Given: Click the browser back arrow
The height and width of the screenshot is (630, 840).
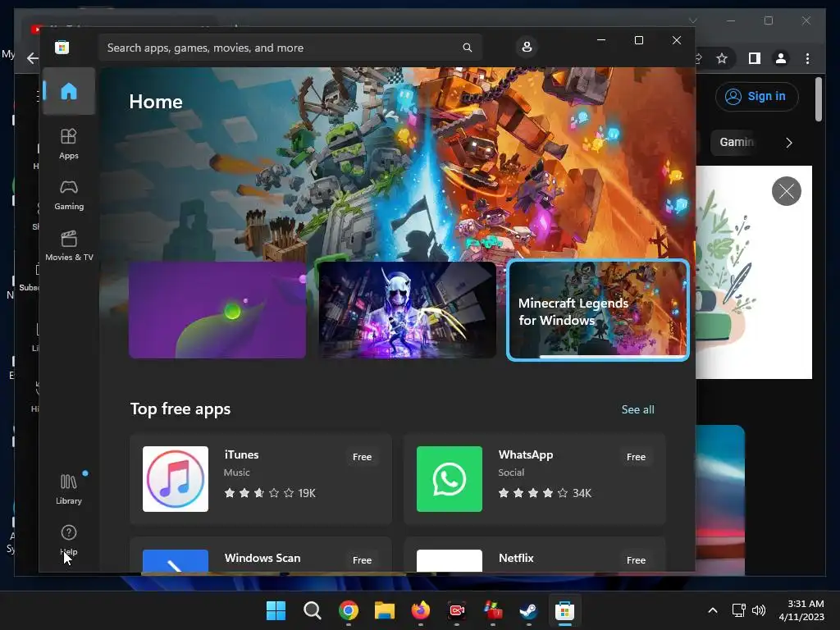Looking at the screenshot, I should 32,58.
